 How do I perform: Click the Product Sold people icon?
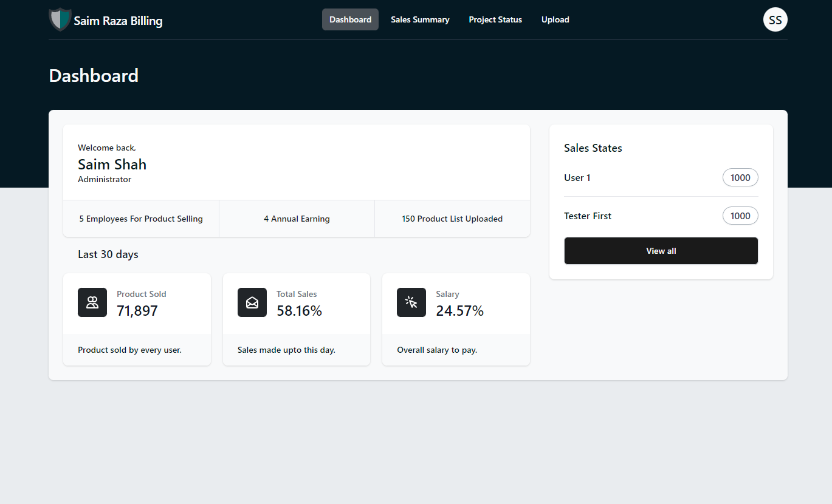click(92, 302)
